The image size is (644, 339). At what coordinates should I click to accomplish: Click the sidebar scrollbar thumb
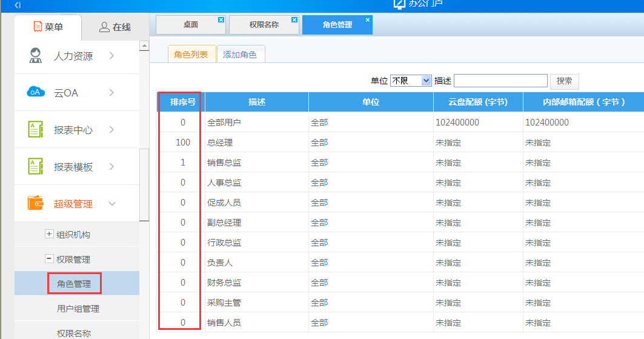click(144, 185)
